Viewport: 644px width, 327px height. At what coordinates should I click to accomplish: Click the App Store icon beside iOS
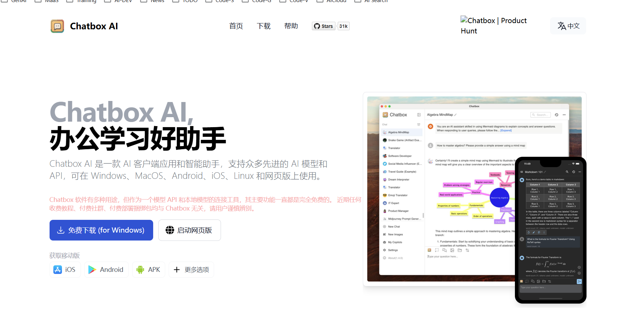57,270
